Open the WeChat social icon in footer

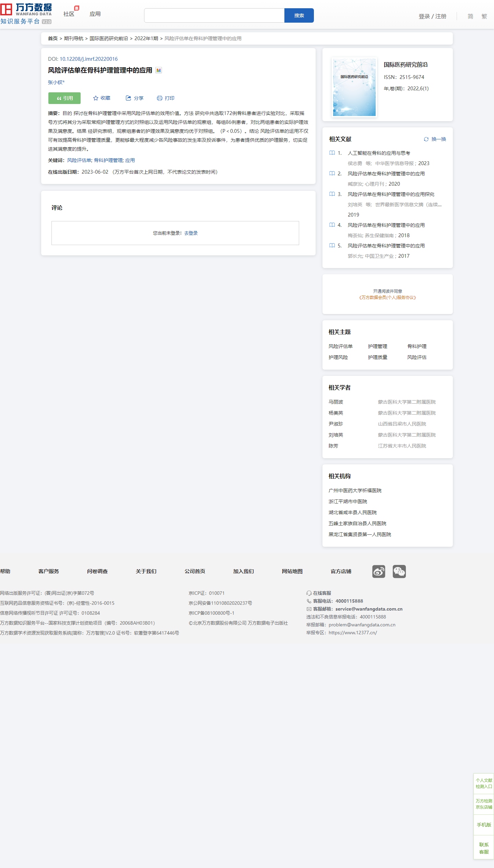(x=399, y=571)
